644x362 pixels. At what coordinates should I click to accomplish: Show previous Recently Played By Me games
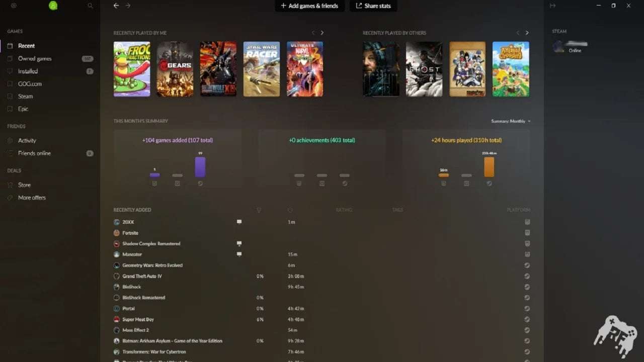point(313,33)
